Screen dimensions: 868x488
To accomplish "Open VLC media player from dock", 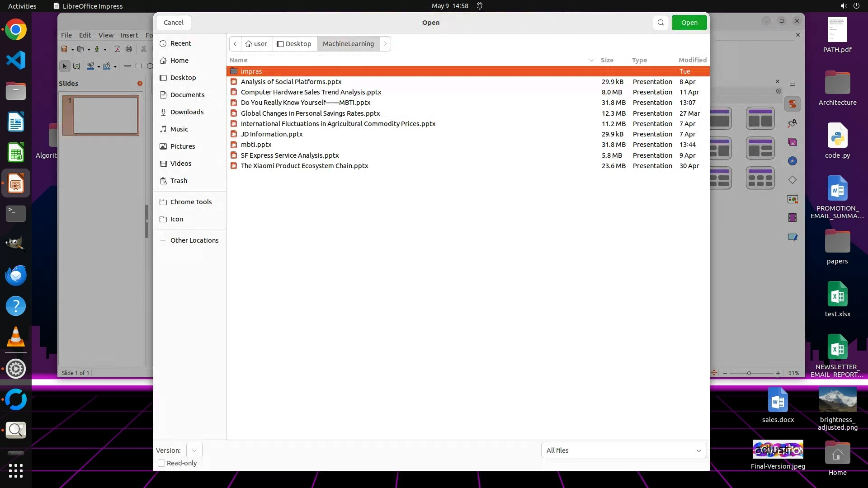I will 16,338.
